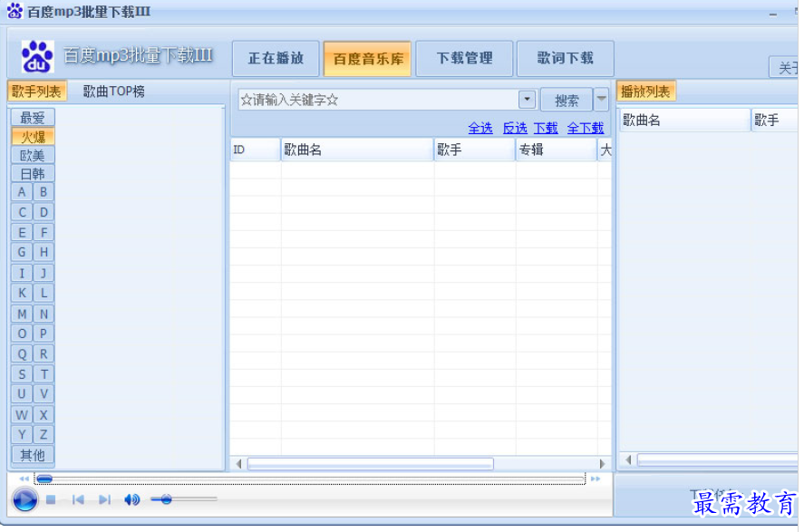Filter singers by letter A
The width and height of the screenshot is (804, 532).
coord(22,192)
